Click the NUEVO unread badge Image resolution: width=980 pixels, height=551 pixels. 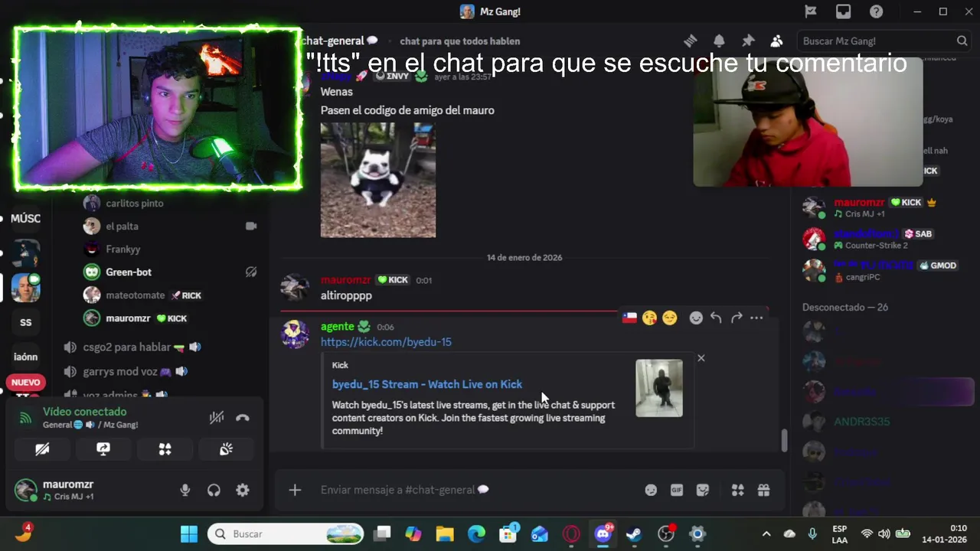point(25,382)
